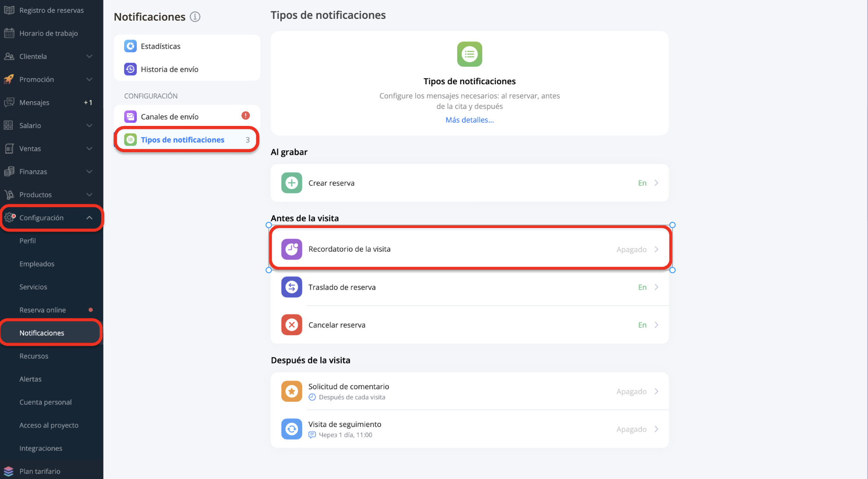Click the Historia de envío clock icon

pos(130,69)
